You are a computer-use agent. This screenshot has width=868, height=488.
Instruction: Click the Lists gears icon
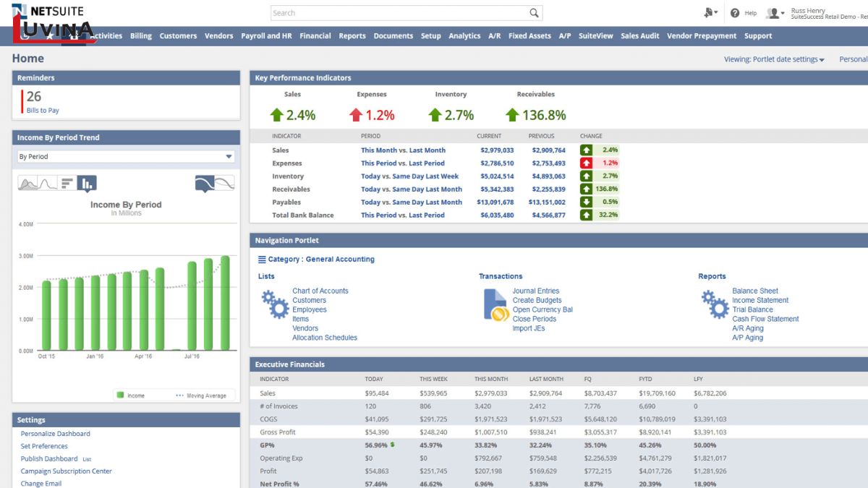coord(275,304)
